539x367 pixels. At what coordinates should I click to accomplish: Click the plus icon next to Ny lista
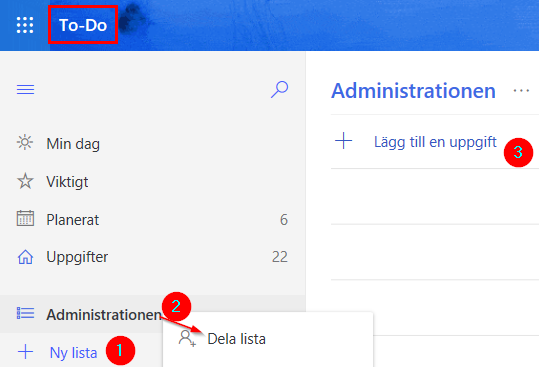(x=25, y=352)
